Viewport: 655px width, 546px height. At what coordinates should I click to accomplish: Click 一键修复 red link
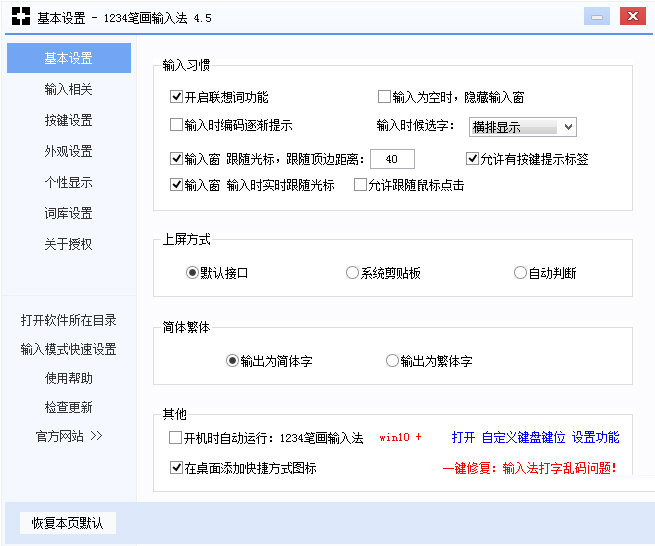pyautogui.click(x=529, y=467)
